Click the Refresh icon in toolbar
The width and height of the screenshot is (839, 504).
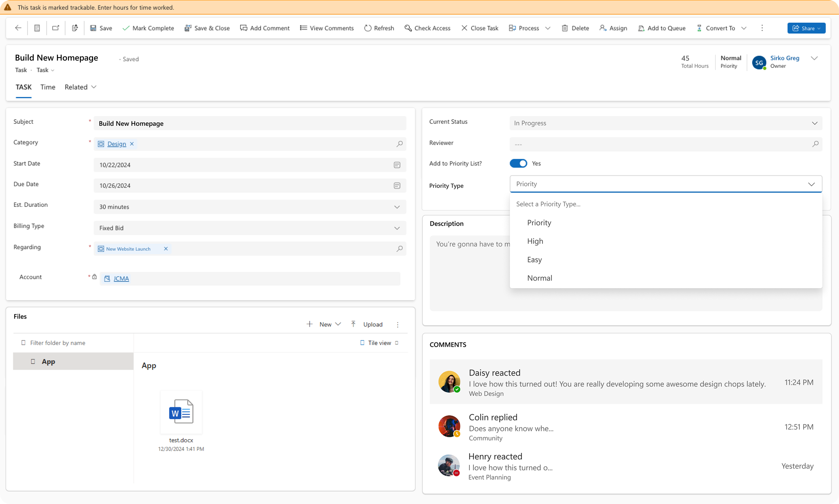368,28
